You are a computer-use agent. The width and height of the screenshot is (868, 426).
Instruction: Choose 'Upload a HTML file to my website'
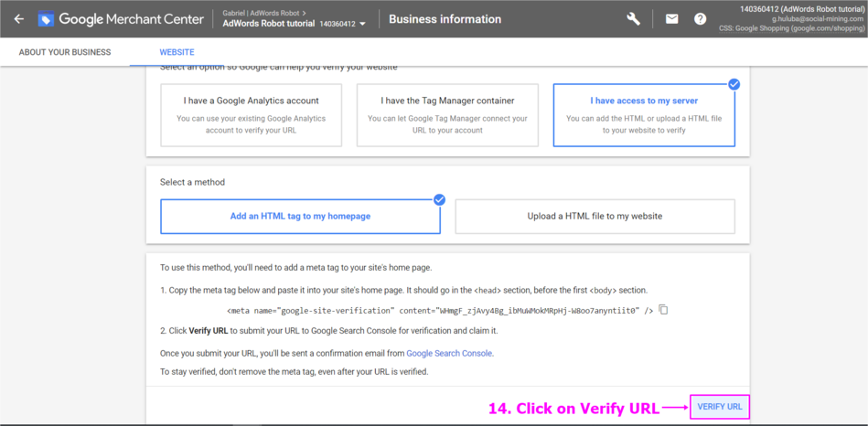(595, 217)
